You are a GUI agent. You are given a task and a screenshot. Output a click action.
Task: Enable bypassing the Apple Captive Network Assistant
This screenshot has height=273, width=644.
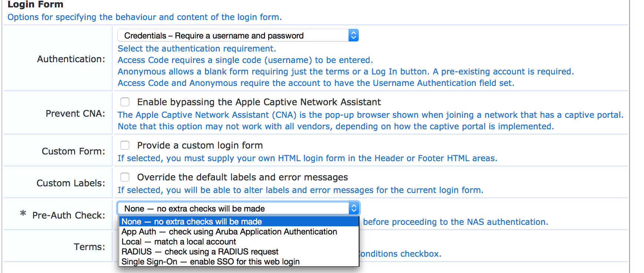125,102
